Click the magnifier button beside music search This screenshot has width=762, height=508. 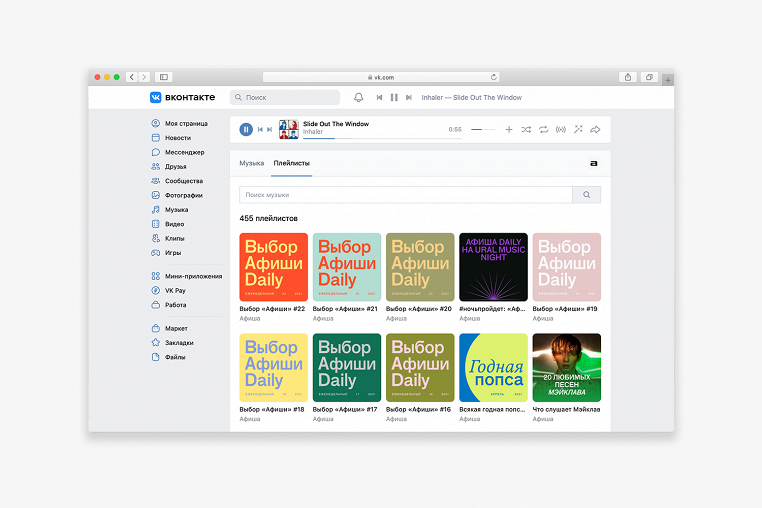click(x=587, y=195)
